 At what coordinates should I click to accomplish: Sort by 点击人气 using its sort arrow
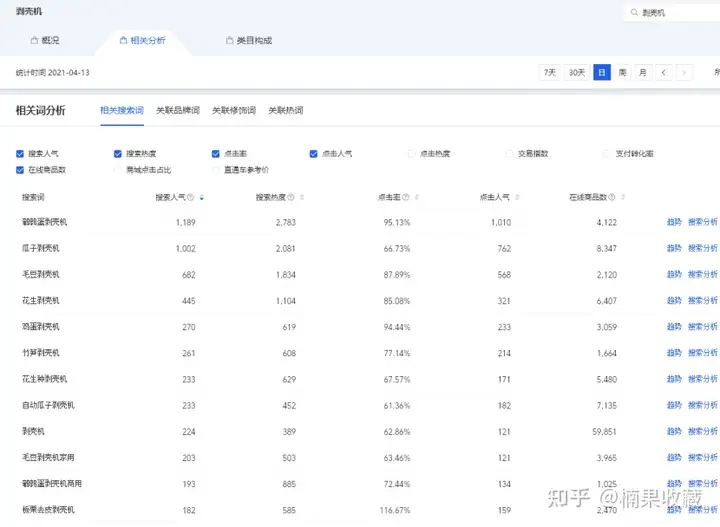pyautogui.click(x=517, y=197)
